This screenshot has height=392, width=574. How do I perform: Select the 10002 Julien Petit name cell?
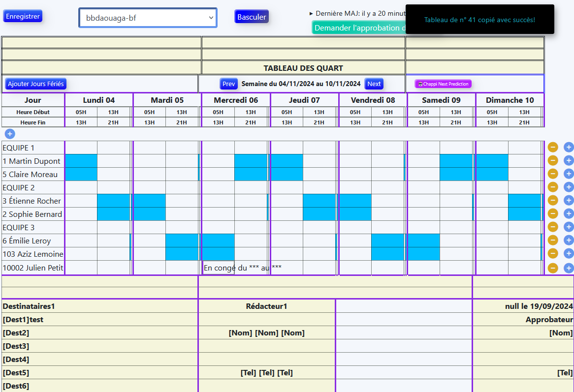[x=33, y=268]
